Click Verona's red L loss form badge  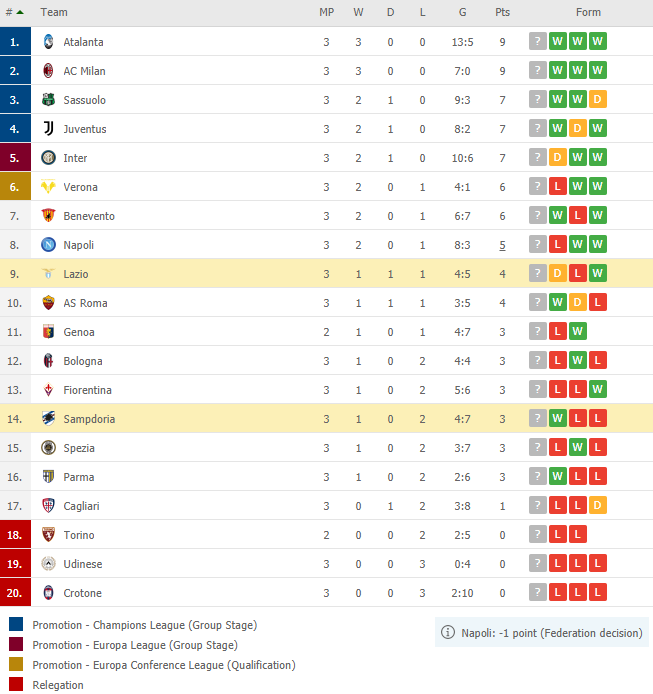click(557, 186)
